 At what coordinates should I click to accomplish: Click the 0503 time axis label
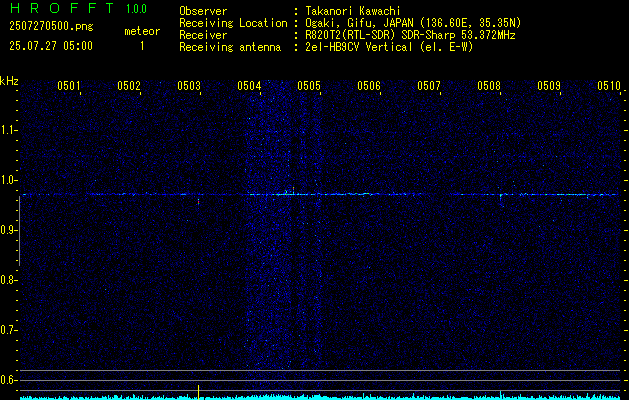[x=189, y=85]
